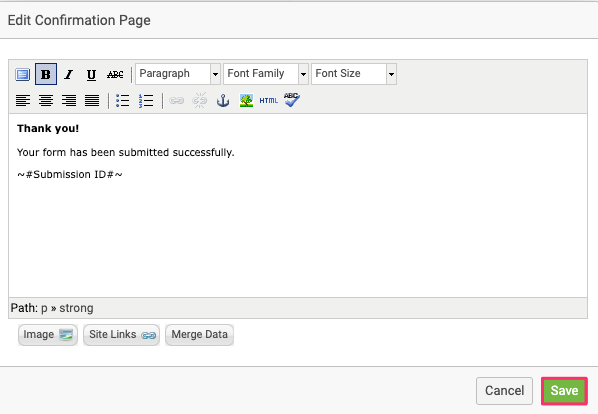Save the confirmation page
Screen dimensions: 598x414
564,391
